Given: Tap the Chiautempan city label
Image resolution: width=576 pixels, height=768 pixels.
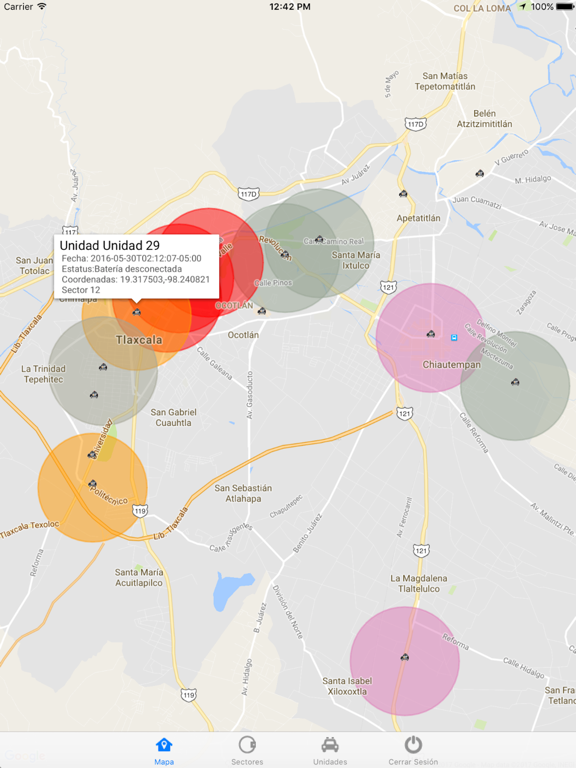Looking at the screenshot, I should click(452, 365).
